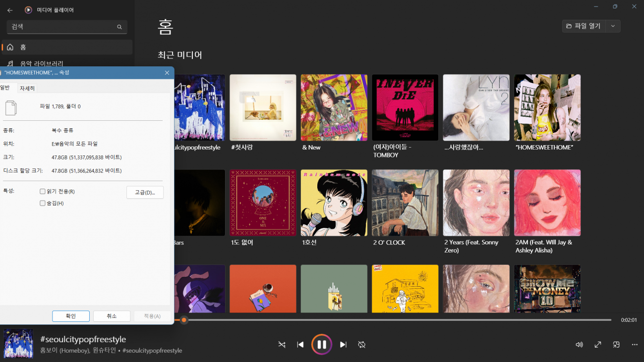Open the mini player view

[616, 345]
